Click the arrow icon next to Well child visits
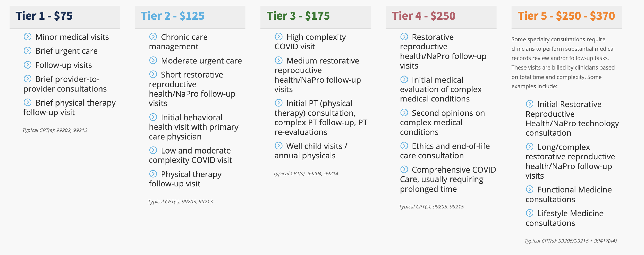The width and height of the screenshot is (644, 255). coord(278,146)
